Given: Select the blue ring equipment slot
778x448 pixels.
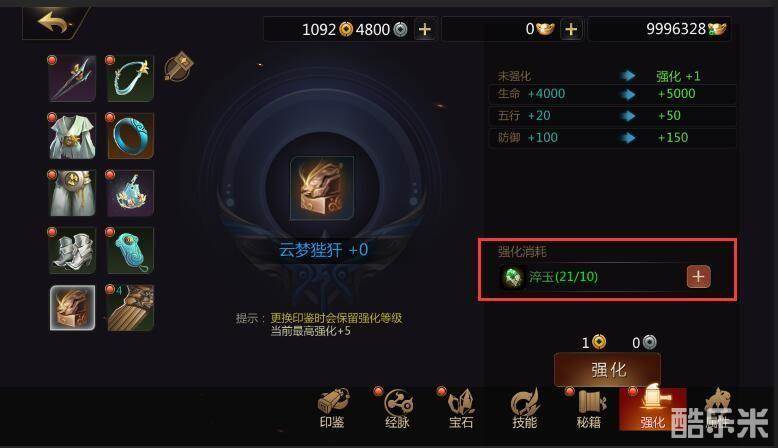Looking at the screenshot, I should [x=130, y=136].
